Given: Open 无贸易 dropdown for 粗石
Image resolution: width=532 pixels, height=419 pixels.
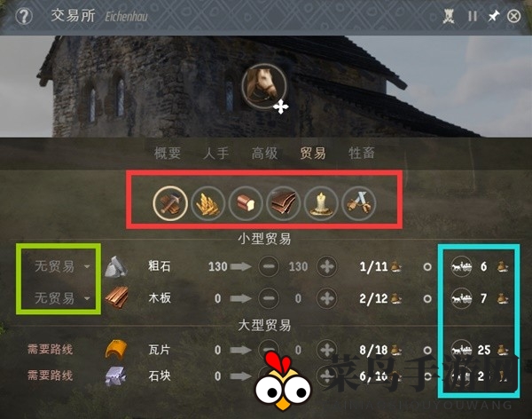Looking at the screenshot, I should pyautogui.click(x=62, y=266).
